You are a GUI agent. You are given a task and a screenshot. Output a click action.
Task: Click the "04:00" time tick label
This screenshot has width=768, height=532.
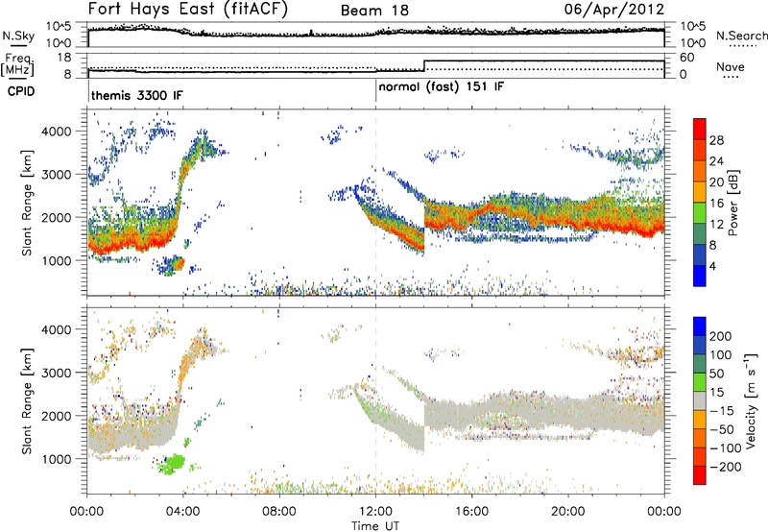click(x=183, y=512)
